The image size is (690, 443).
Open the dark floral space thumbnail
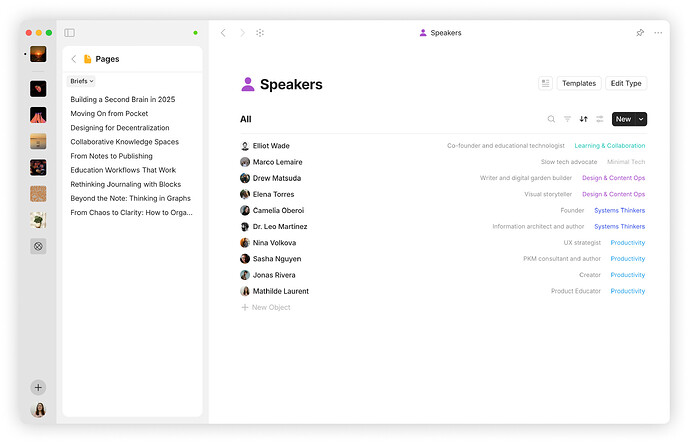[x=38, y=168]
